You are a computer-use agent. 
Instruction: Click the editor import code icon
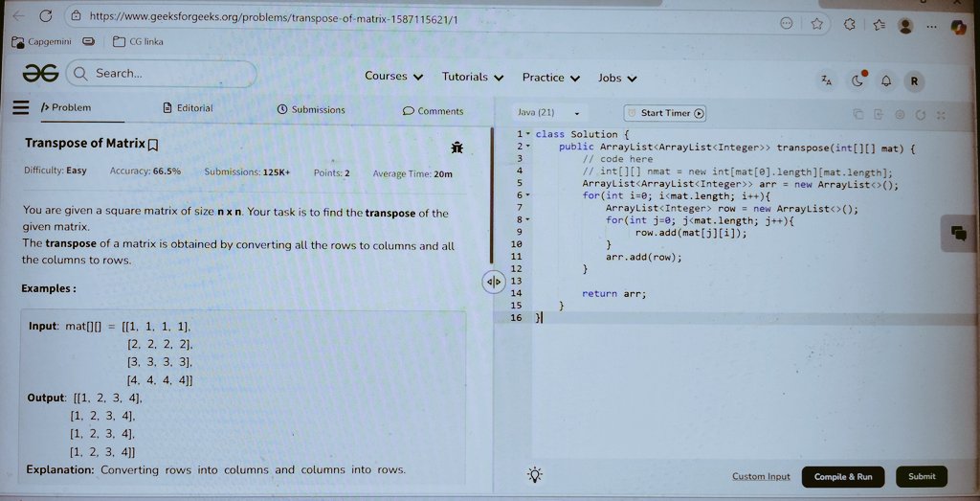879,114
